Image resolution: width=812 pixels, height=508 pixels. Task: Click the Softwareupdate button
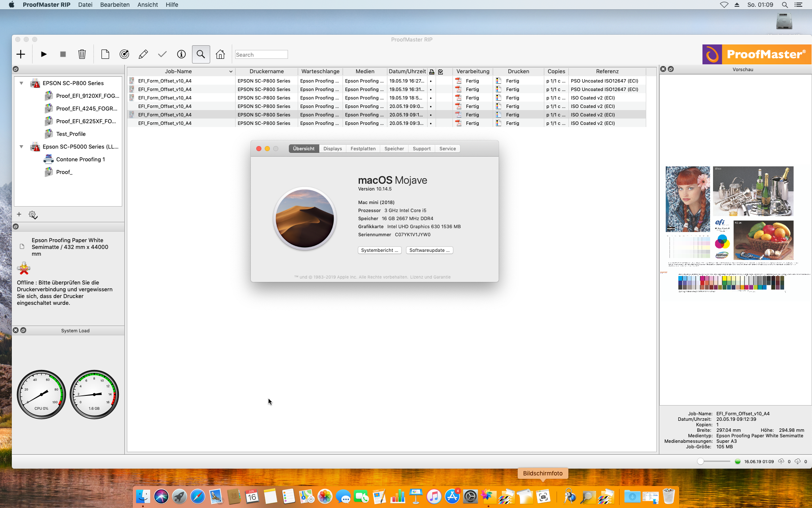pyautogui.click(x=429, y=250)
